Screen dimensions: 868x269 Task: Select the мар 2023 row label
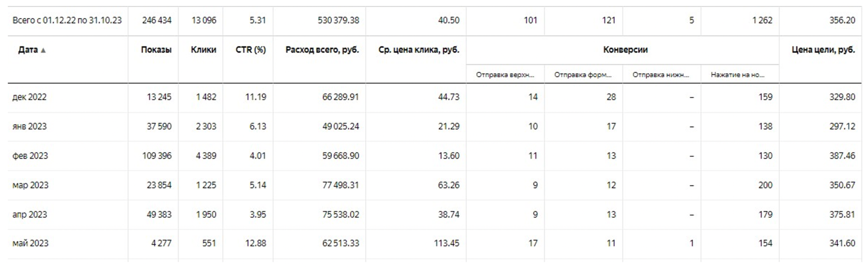tap(30, 185)
